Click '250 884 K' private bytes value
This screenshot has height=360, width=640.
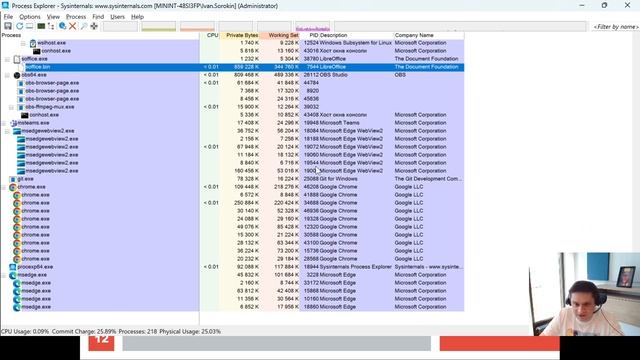coord(246,203)
